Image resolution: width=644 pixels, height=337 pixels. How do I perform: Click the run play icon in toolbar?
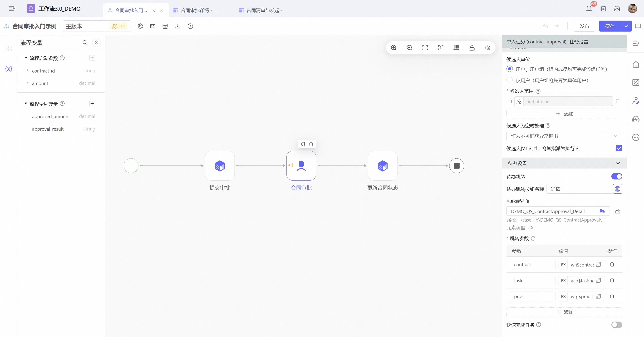(190, 26)
